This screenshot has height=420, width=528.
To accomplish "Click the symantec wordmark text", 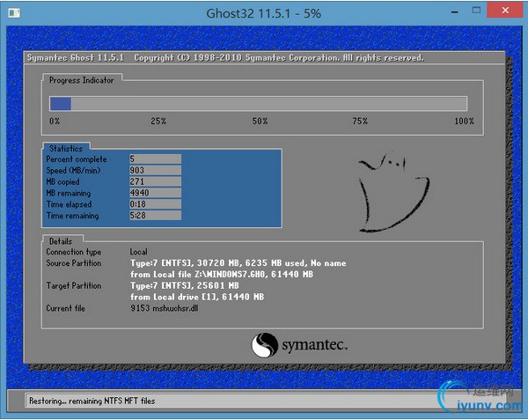I will (x=314, y=345).
